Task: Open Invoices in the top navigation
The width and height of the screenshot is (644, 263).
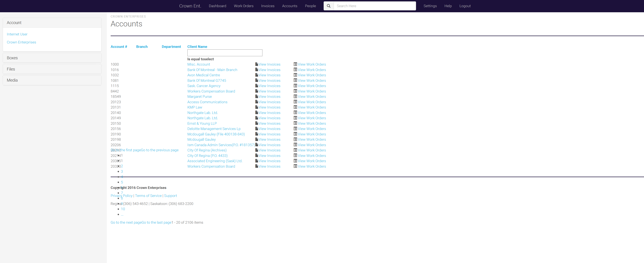Action: click(268, 6)
